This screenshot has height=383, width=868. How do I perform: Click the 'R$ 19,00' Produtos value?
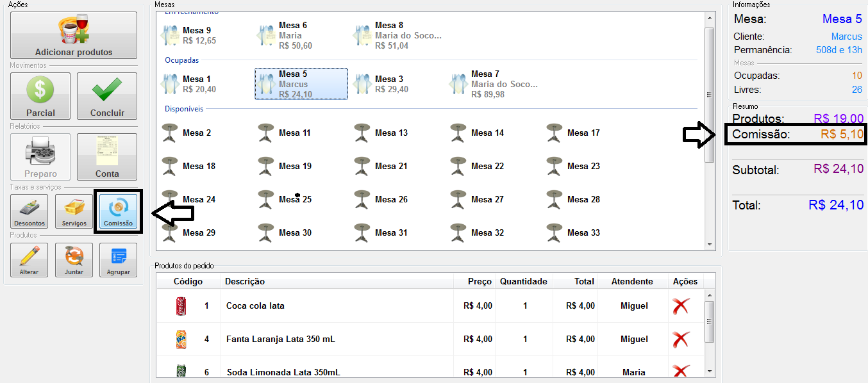point(839,118)
